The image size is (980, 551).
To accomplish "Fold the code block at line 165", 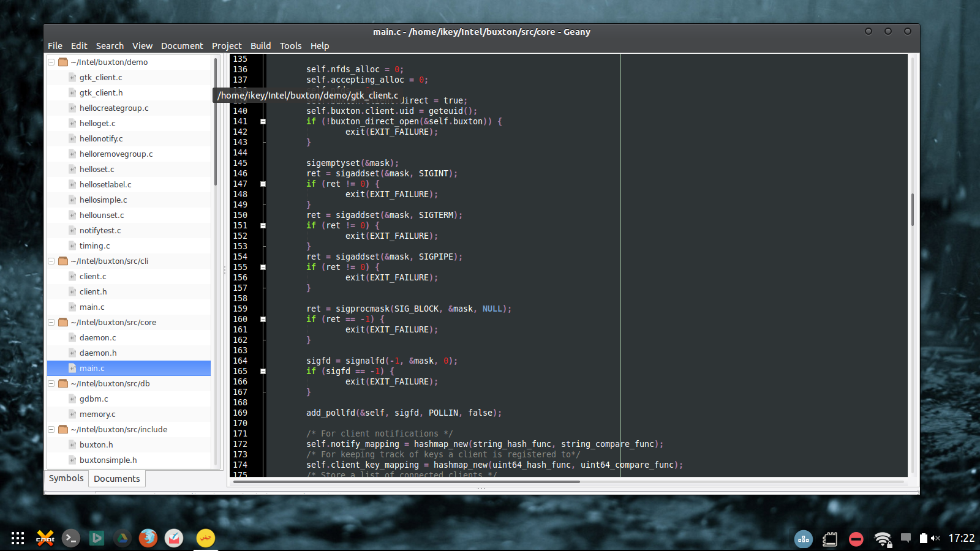I will (x=263, y=371).
